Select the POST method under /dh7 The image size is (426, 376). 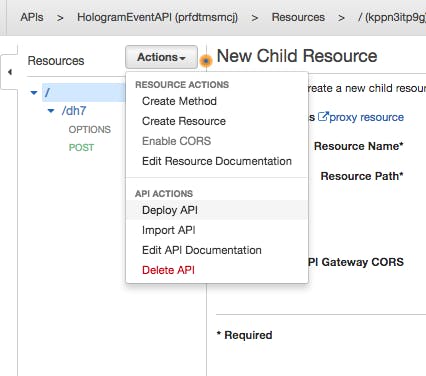[x=81, y=147]
